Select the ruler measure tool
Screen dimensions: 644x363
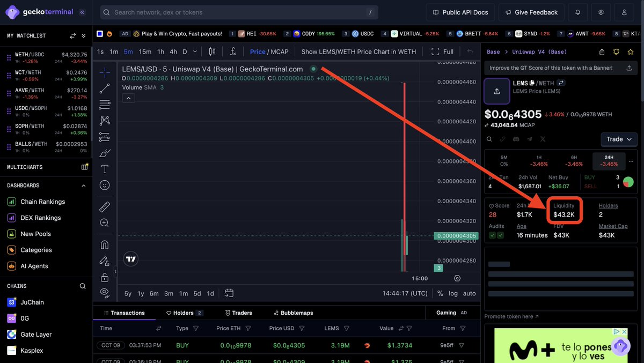tap(105, 206)
